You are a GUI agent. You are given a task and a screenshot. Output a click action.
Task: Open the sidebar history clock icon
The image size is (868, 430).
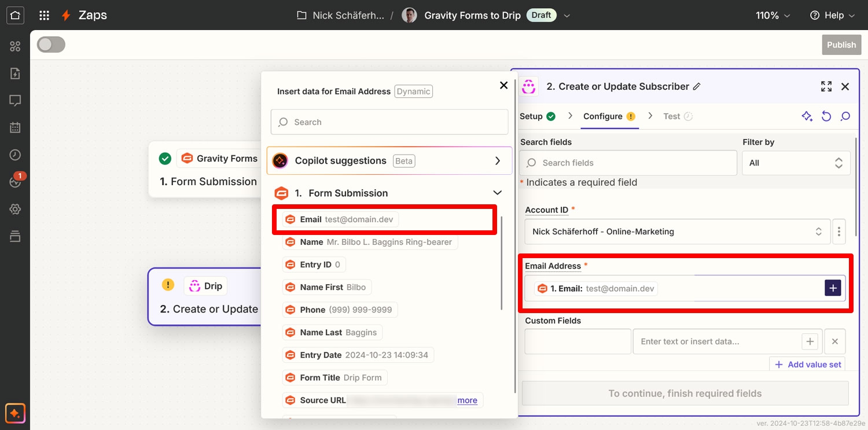click(x=15, y=155)
